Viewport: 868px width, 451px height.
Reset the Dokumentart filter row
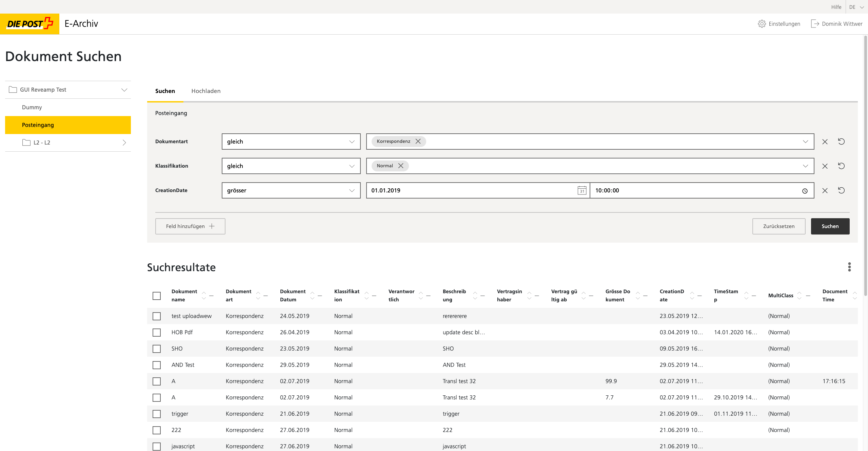point(841,141)
